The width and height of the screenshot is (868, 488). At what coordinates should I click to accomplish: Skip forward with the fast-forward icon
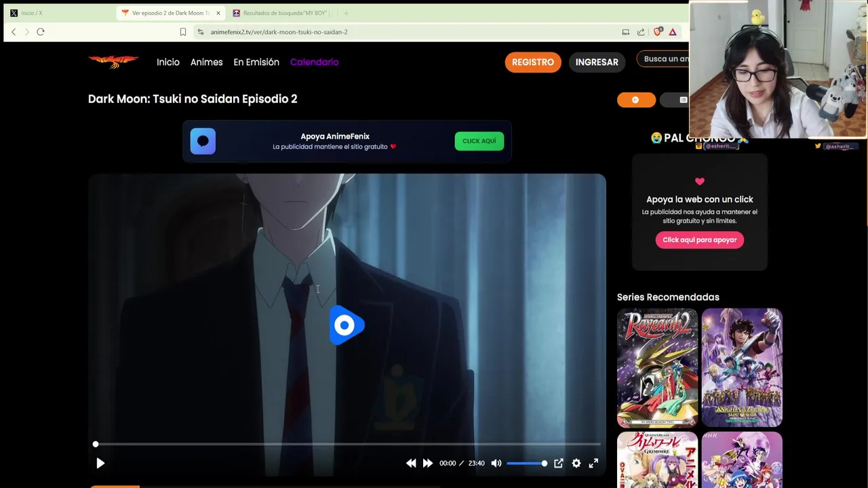[428, 464]
